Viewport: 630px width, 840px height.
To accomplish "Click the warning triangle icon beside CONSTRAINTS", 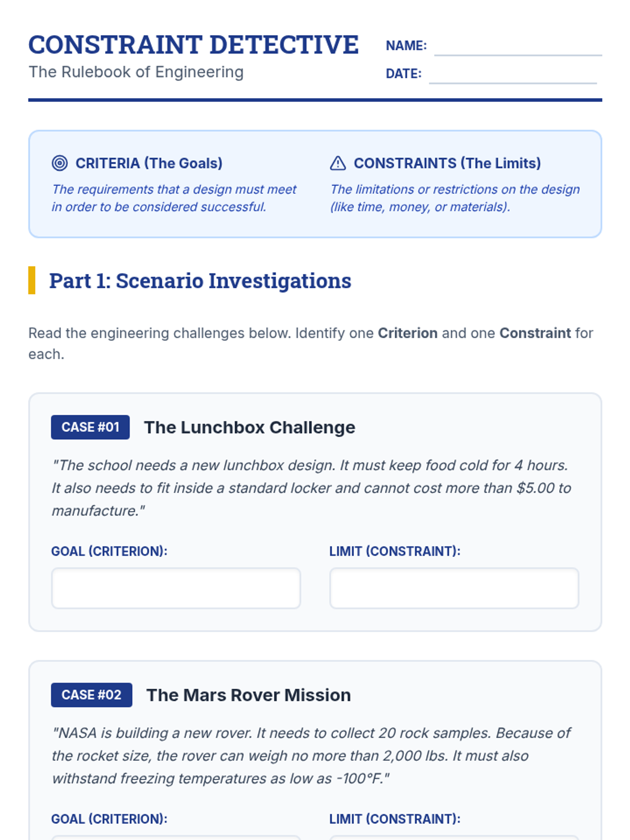I will point(338,163).
